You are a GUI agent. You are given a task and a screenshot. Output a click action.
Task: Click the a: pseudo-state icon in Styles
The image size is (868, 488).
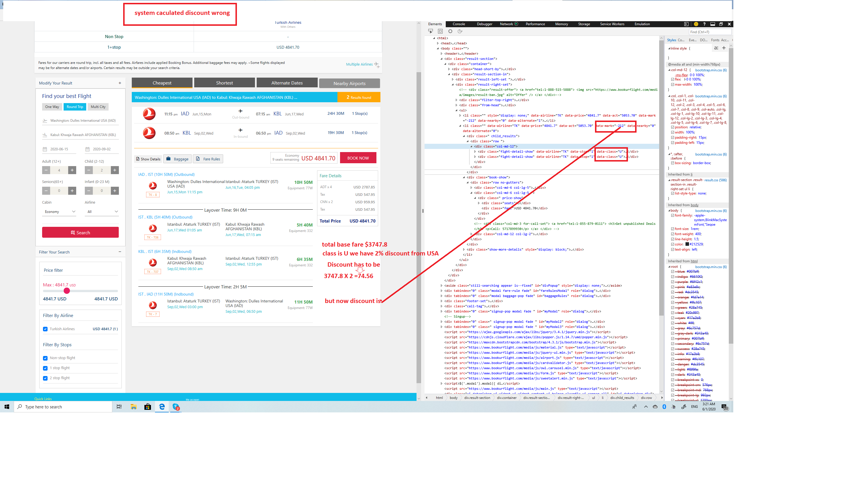[x=716, y=48]
